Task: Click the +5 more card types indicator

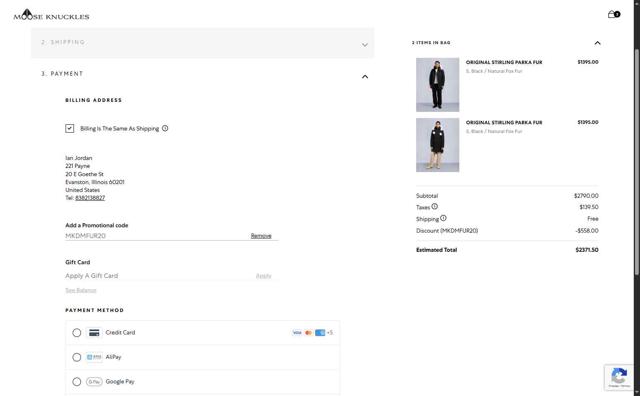Action: pyautogui.click(x=330, y=333)
